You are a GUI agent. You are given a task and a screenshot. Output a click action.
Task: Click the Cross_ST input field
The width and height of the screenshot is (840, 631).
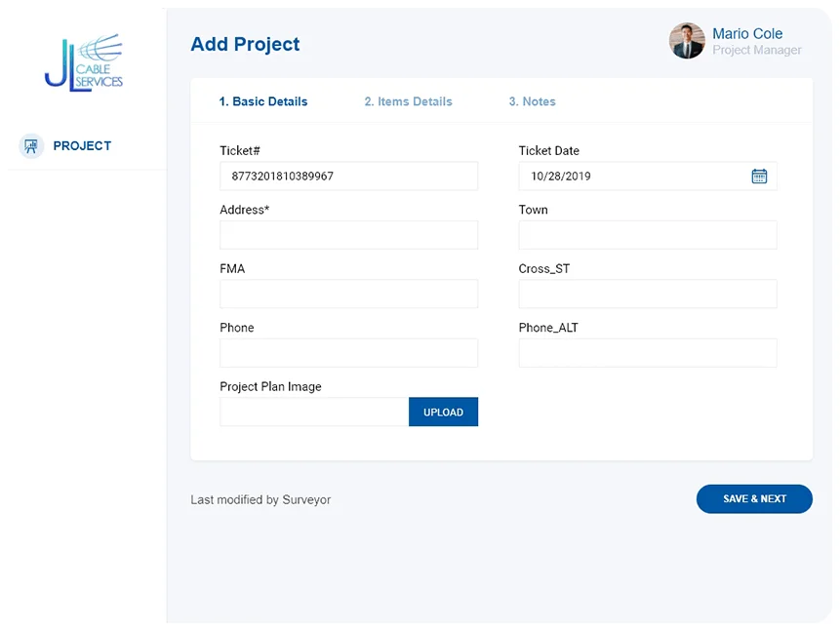tap(647, 294)
